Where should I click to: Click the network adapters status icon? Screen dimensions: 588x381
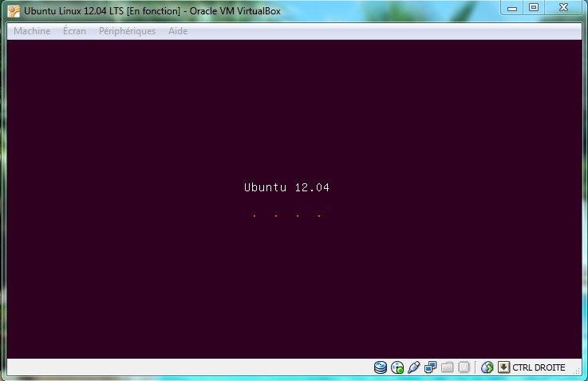click(x=431, y=367)
